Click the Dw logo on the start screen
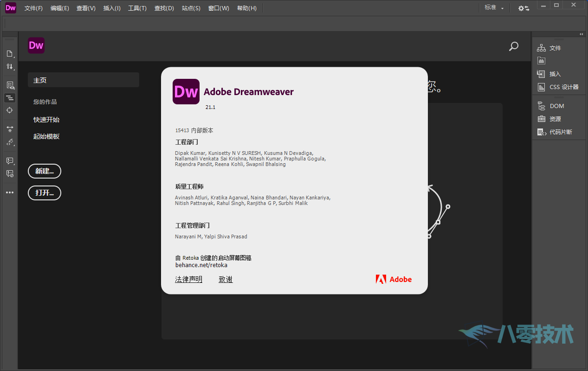This screenshot has width=588, height=371. [36, 45]
